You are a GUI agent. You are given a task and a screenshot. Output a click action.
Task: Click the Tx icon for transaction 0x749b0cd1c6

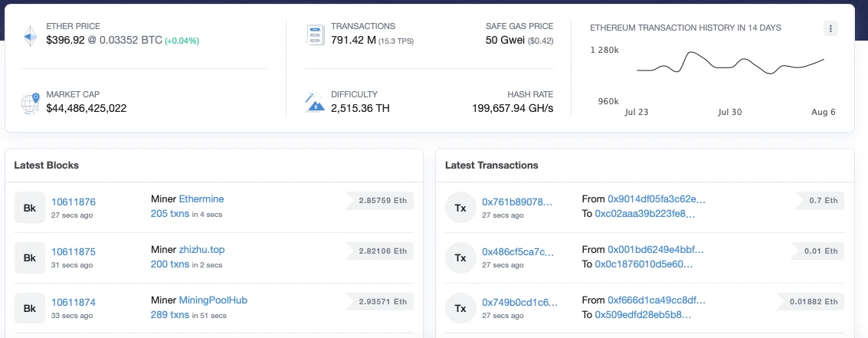click(460, 308)
